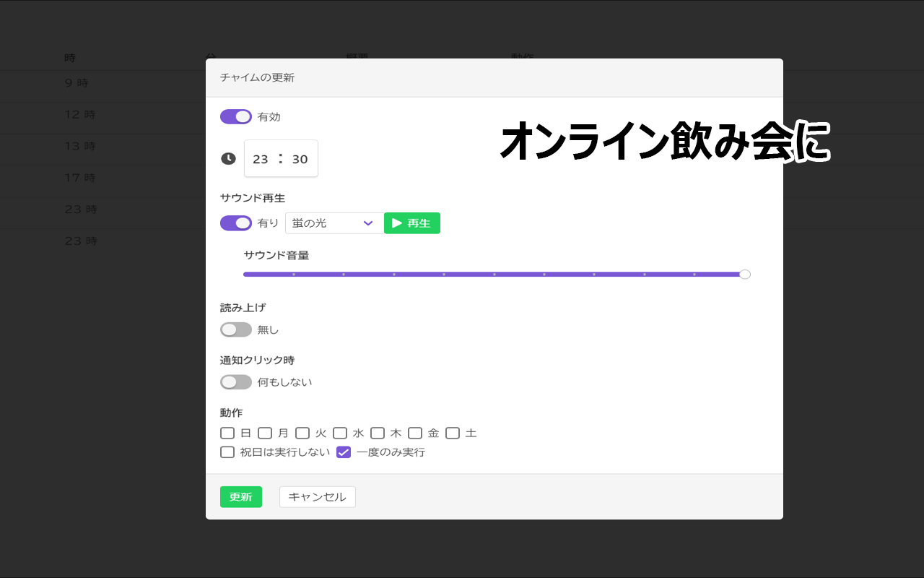Toggle the 通知クリック時 switch
The image size is (924, 578).
click(x=236, y=382)
